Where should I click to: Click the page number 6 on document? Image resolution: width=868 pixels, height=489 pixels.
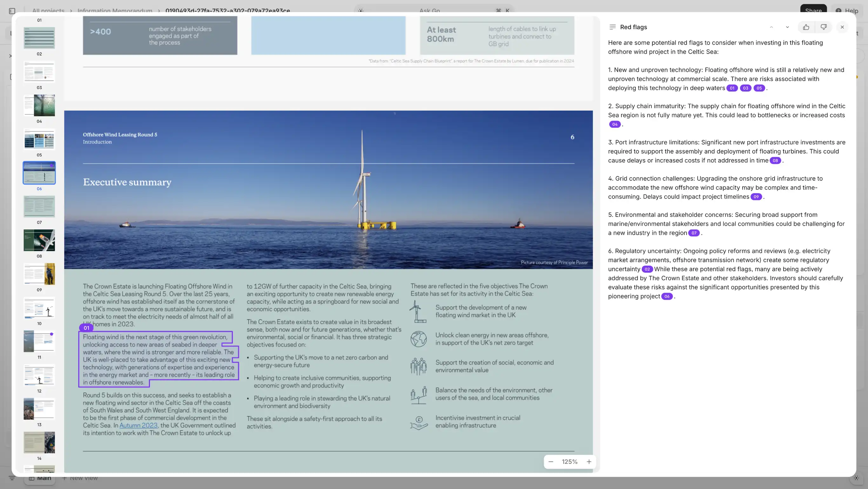pos(572,137)
